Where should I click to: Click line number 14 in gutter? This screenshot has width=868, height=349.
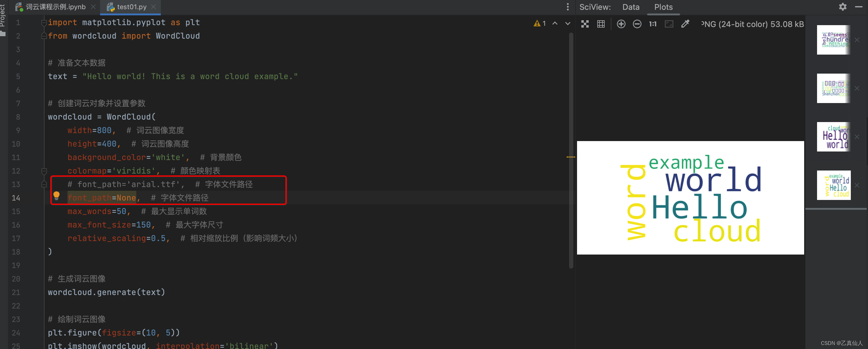(x=16, y=198)
